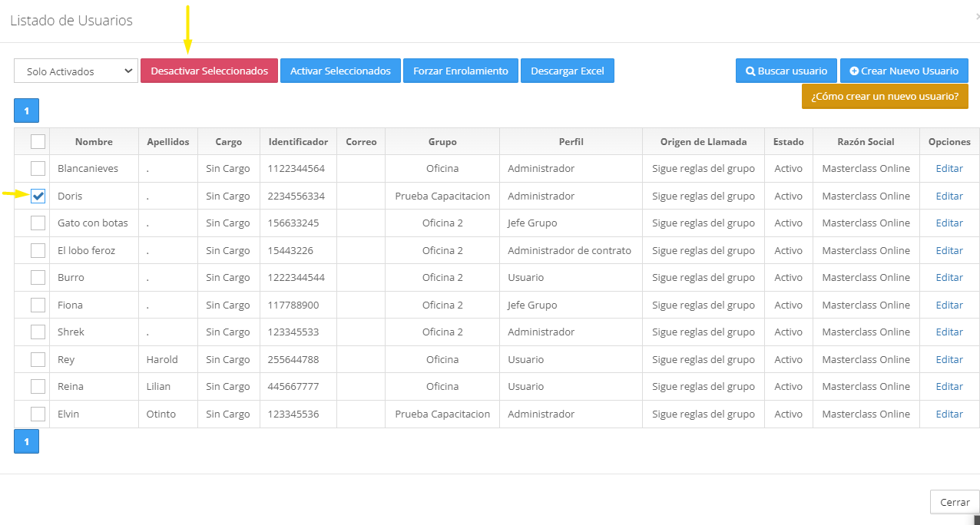
Task: Click Editar link for Gato con botas
Action: (949, 223)
